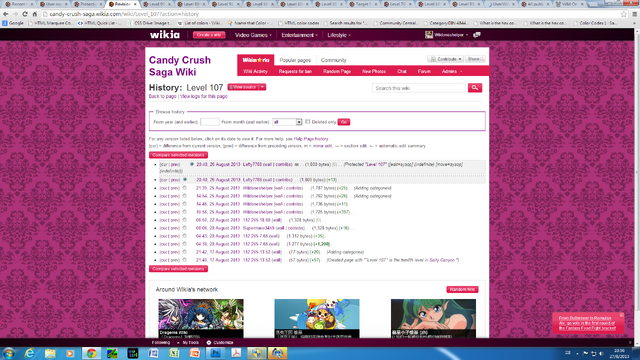This screenshot has height=360, width=640.
Task: Go back with the browser back arrow
Action: coord(5,14)
